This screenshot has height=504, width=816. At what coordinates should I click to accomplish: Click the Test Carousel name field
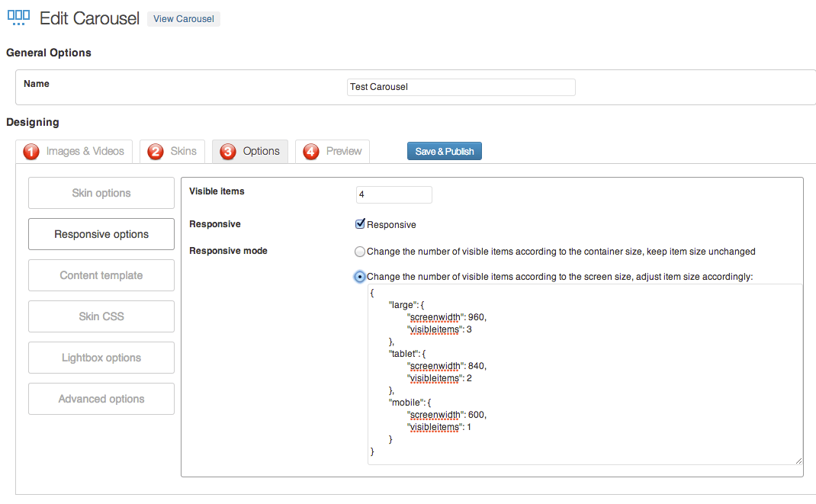tap(461, 87)
